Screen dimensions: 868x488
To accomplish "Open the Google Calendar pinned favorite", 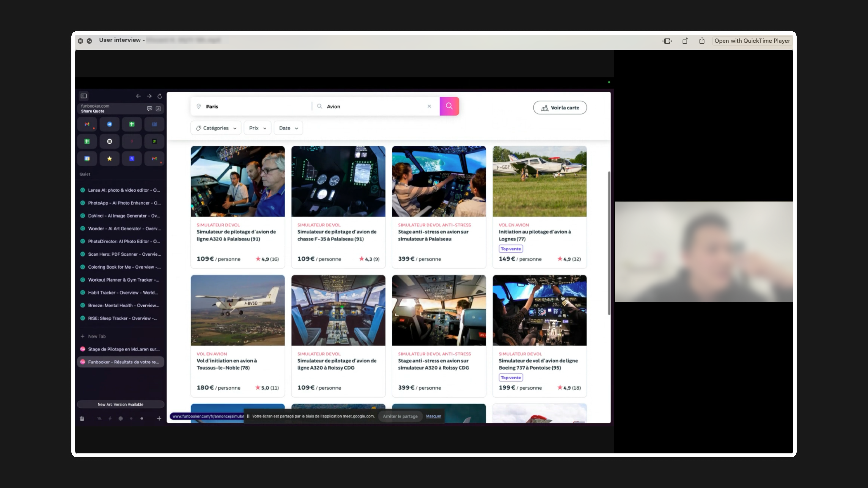I will click(87, 159).
